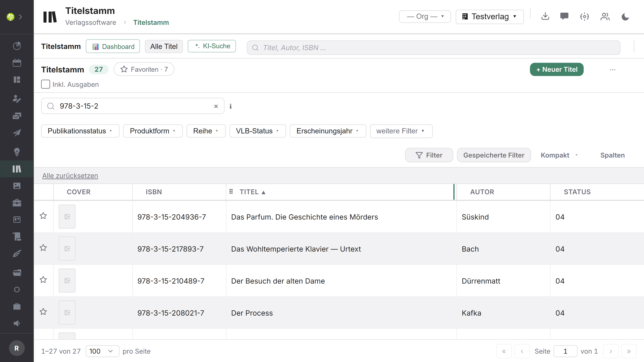
Task: Click the active books Titelstamm sidebar icon
Action: point(17,169)
